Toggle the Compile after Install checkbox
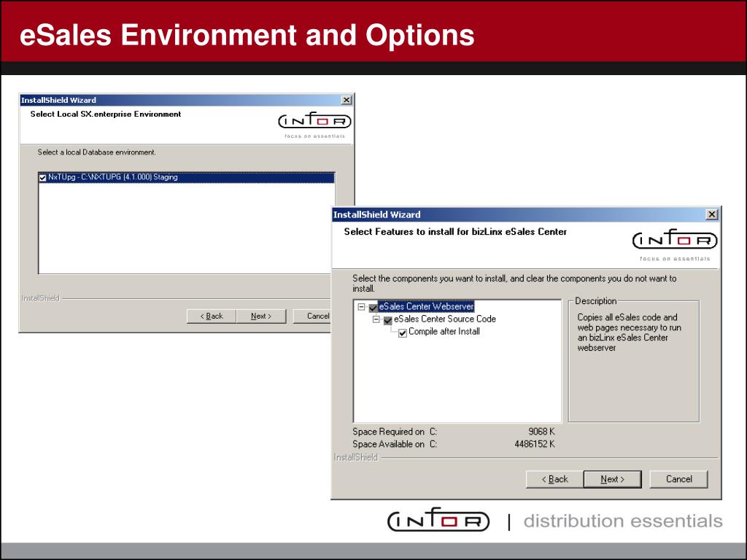 tap(403, 332)
